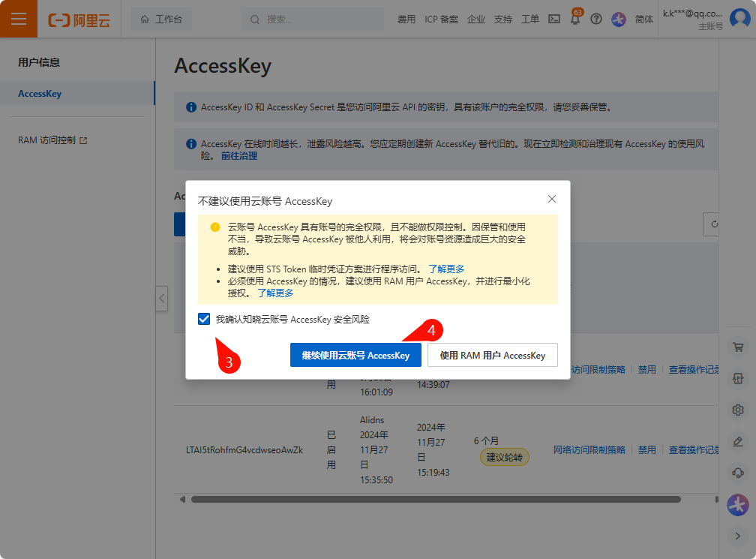Open the help question mark icon
Screen dimensions: 756x559
click(x=596, y=19)
